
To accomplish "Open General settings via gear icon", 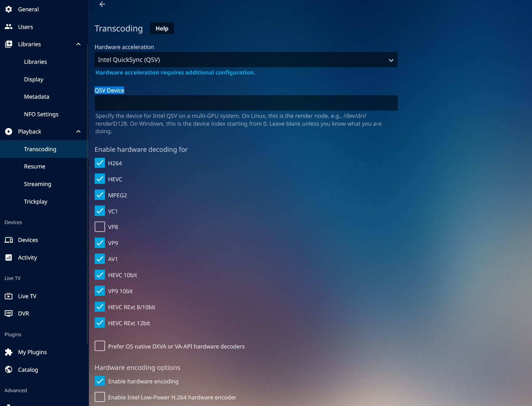I will coord(9,9).
